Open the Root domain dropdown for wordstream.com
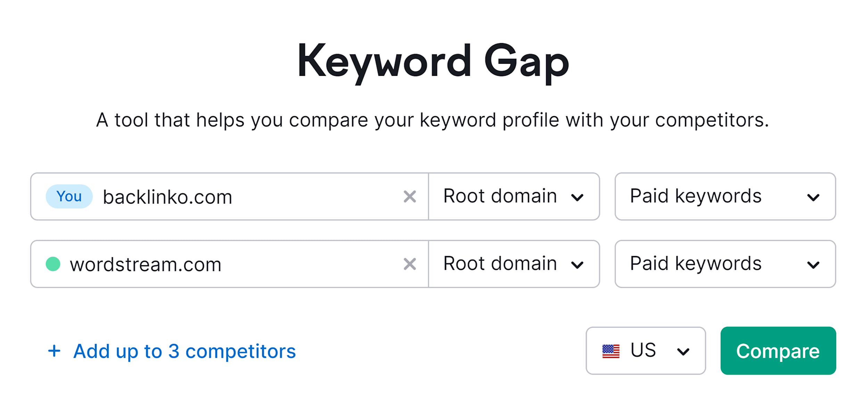The image size is (868, 417). (x=513, y=264)
